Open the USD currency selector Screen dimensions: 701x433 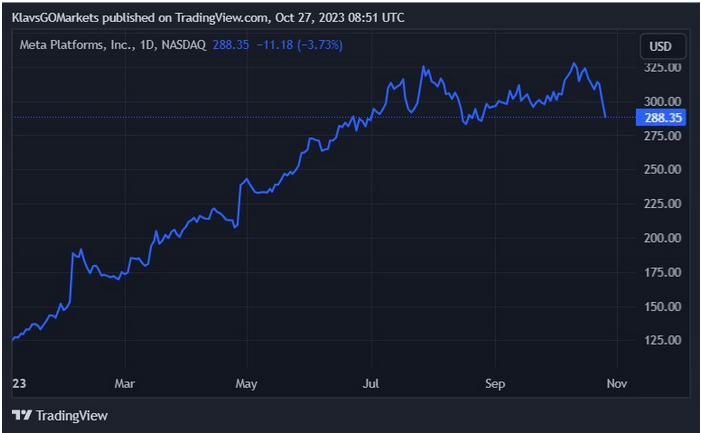point(661,47)
